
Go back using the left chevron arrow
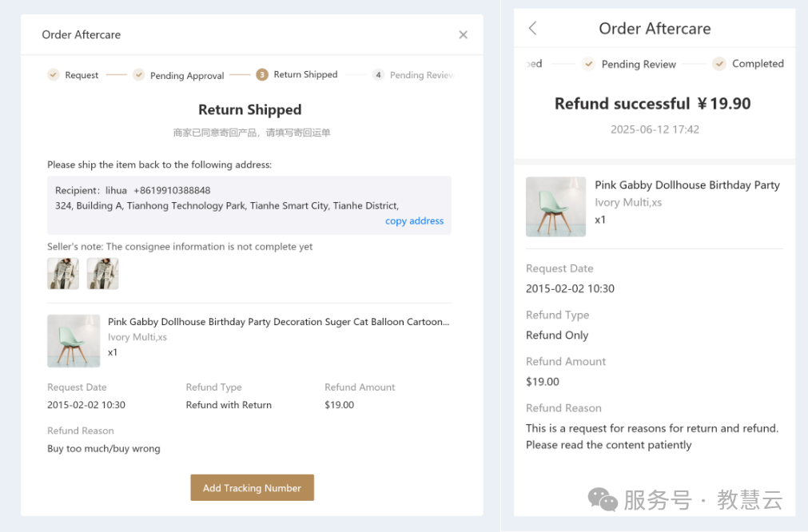(533, 28)
